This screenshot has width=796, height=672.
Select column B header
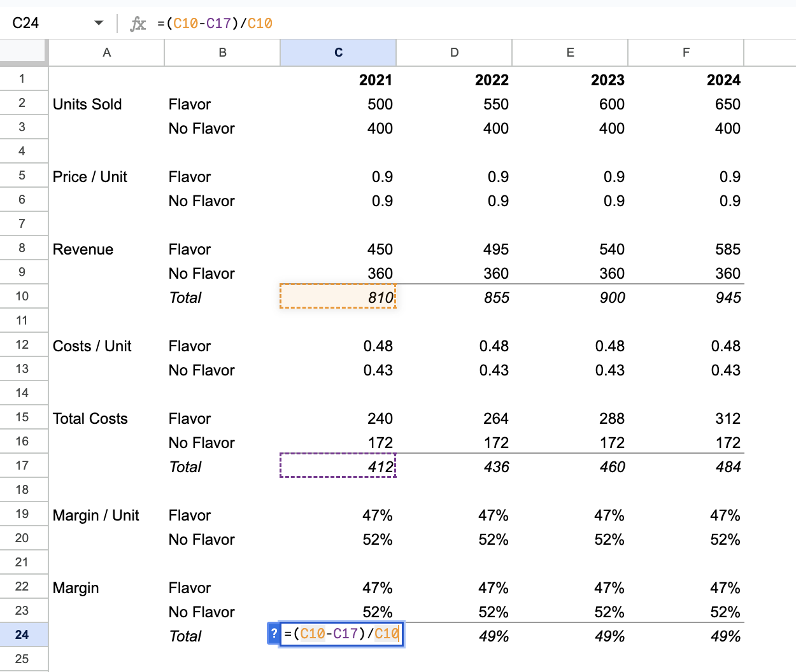coord(222,53)
